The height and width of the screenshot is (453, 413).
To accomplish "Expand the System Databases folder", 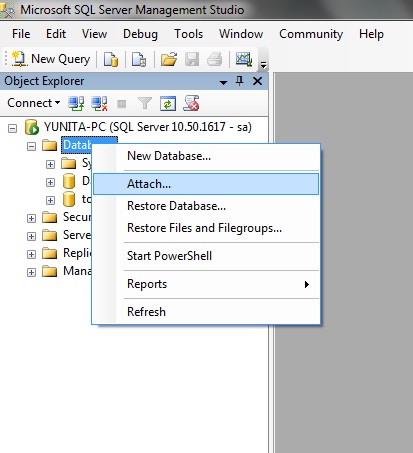I will tap(50, 164).
